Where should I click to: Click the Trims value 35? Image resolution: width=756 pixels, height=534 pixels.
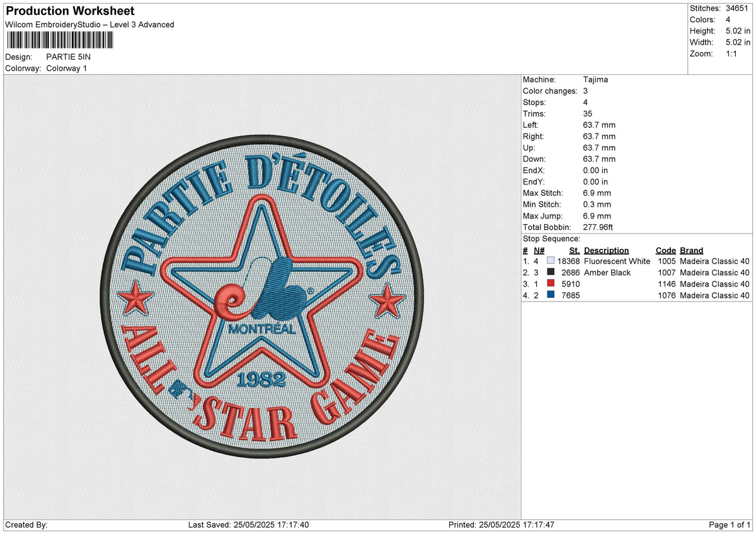pyautogui.click(x=588, y=114)
